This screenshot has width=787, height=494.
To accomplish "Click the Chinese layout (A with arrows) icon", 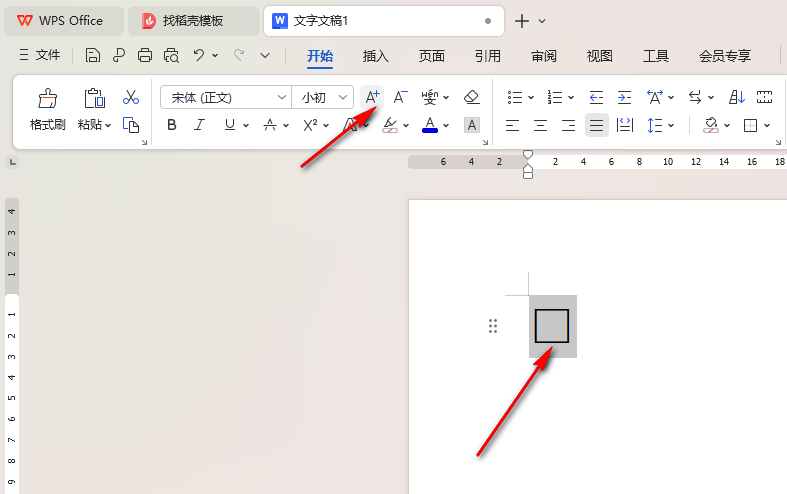I will [x=654, y=97].
